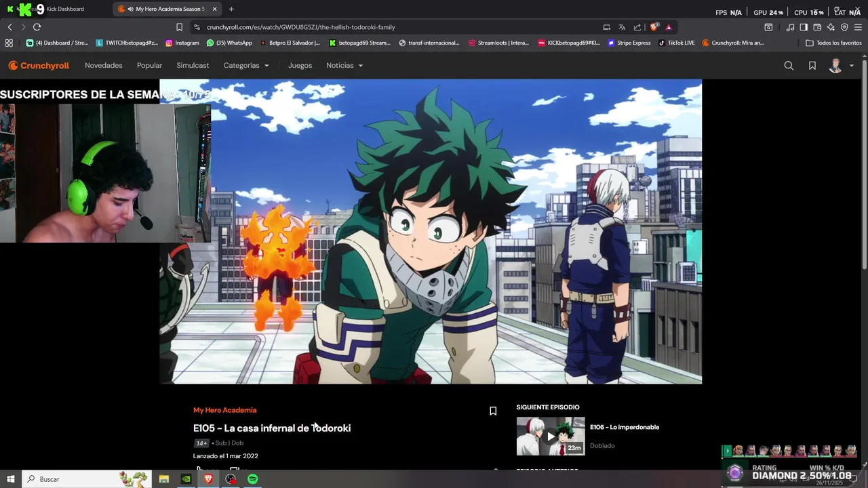868x488 pixels.
Task: Open the red circular recorder taskbar icon
Action: [231, 479]
